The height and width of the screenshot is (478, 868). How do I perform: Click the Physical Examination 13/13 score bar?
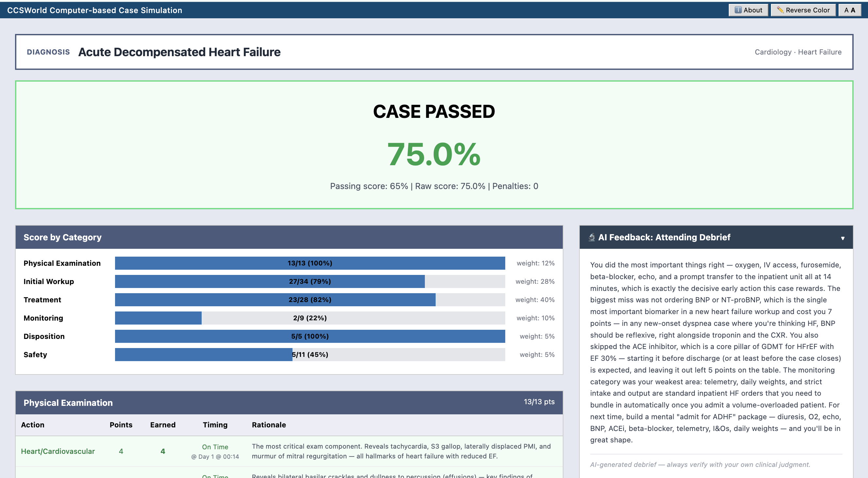pos(310,263)
